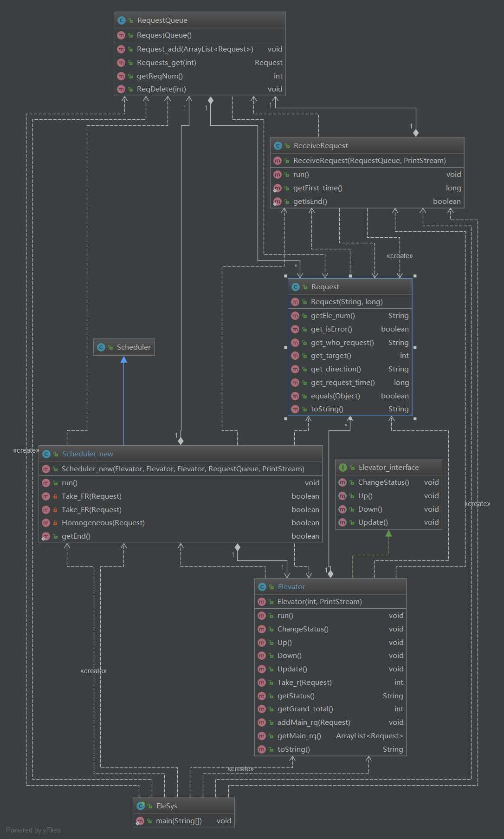
Task: Click the private lock icon beside Take_FR(Request)
Action: tap(55, 496)
